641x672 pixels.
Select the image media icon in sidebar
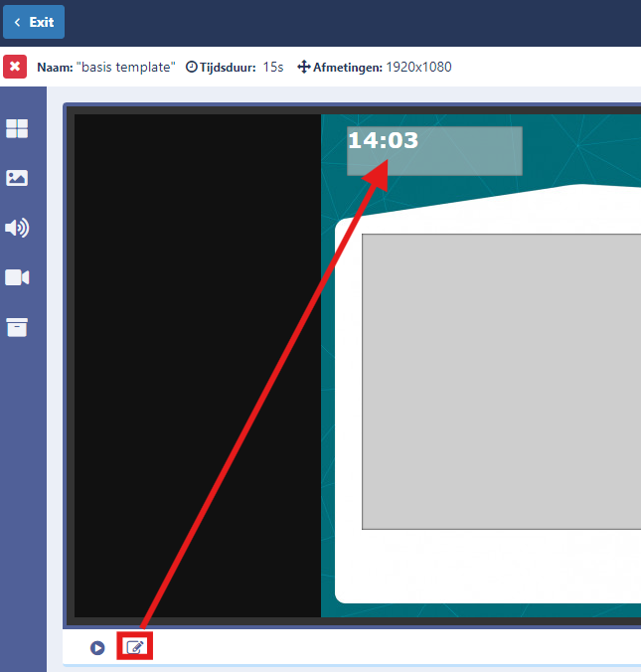(17, 178)
